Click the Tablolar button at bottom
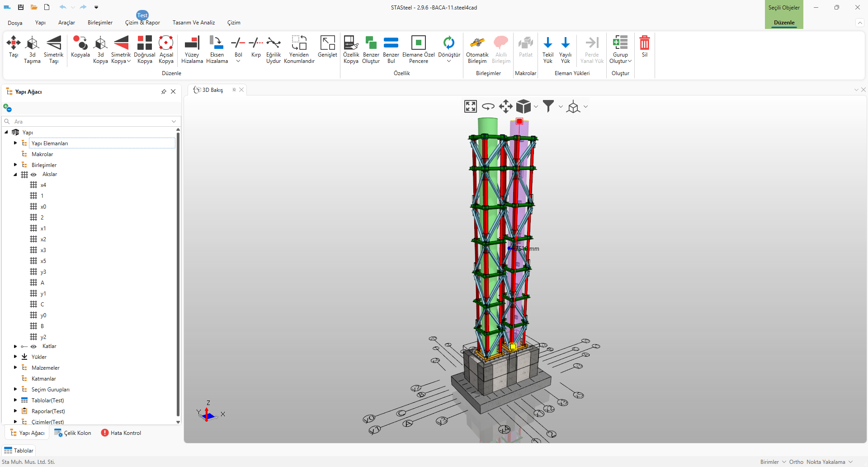Image resolution: width=868 pixels, height=467 pixels. point(19,451)
